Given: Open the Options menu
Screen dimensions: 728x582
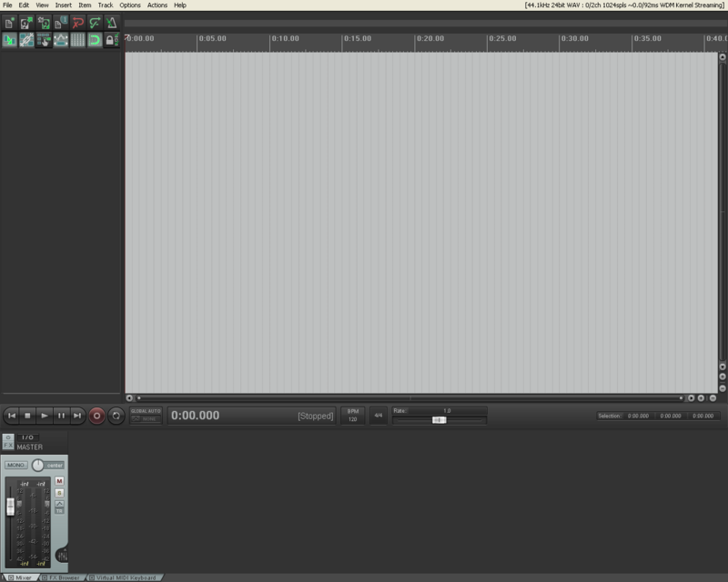Looking at the screenshot, I should click(x=130, y=5).
